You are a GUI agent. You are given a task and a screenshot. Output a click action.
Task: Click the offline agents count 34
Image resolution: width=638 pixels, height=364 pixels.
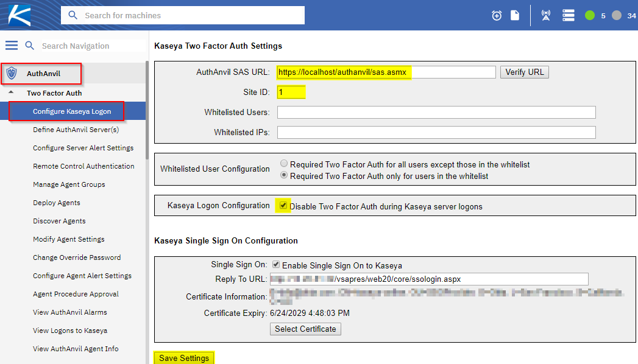(631, 16)
